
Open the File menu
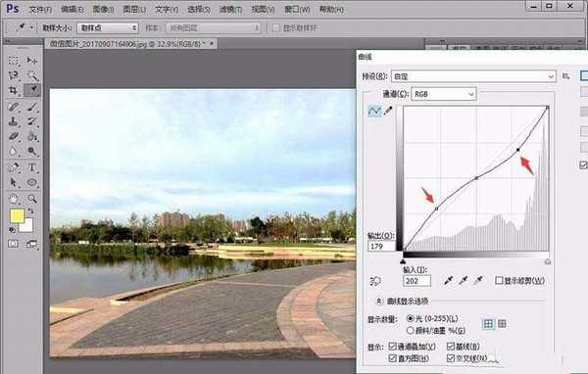[40, 10]
